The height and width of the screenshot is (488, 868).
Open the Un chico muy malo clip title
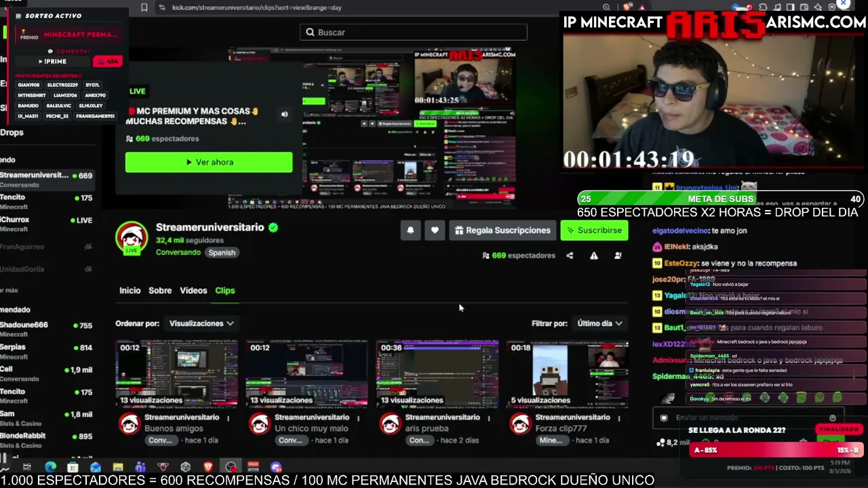(x=311, y=428)
